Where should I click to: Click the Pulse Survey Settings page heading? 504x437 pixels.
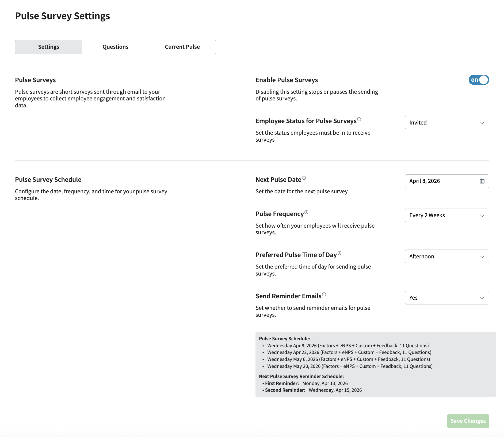pyautogui.click(x=62, y=16)
